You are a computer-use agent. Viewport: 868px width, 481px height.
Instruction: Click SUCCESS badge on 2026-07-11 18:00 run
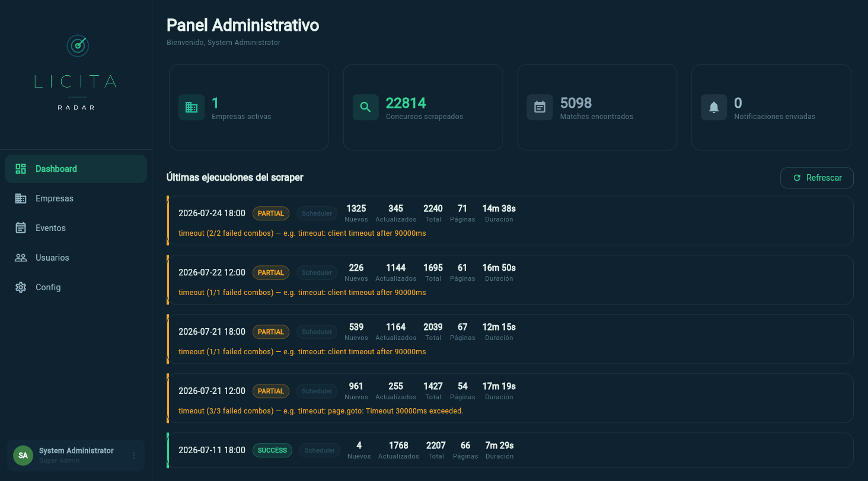point(272,450)
